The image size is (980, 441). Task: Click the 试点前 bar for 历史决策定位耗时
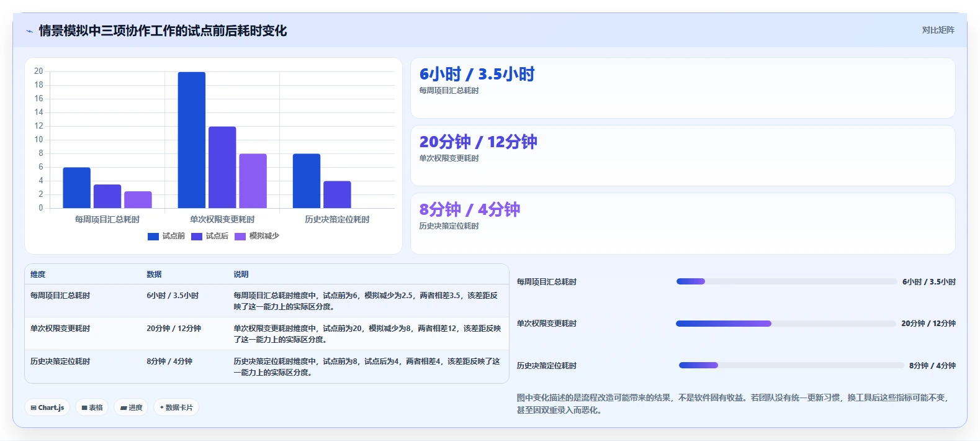307,181
